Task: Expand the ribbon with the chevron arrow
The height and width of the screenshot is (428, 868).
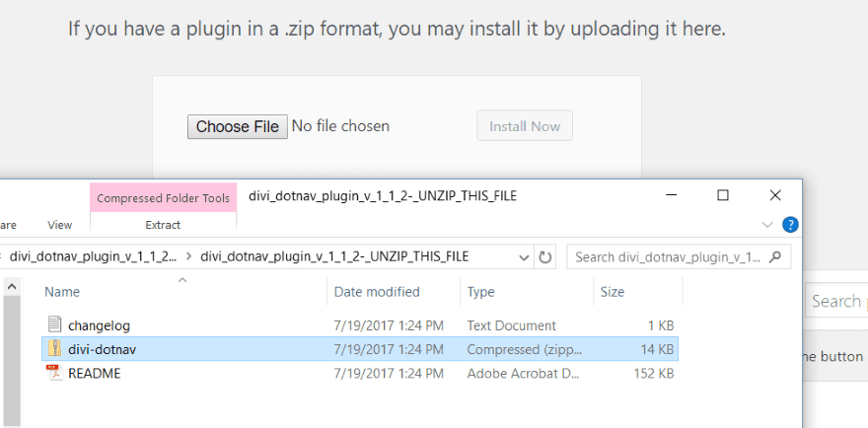Action: coord(768,225)
